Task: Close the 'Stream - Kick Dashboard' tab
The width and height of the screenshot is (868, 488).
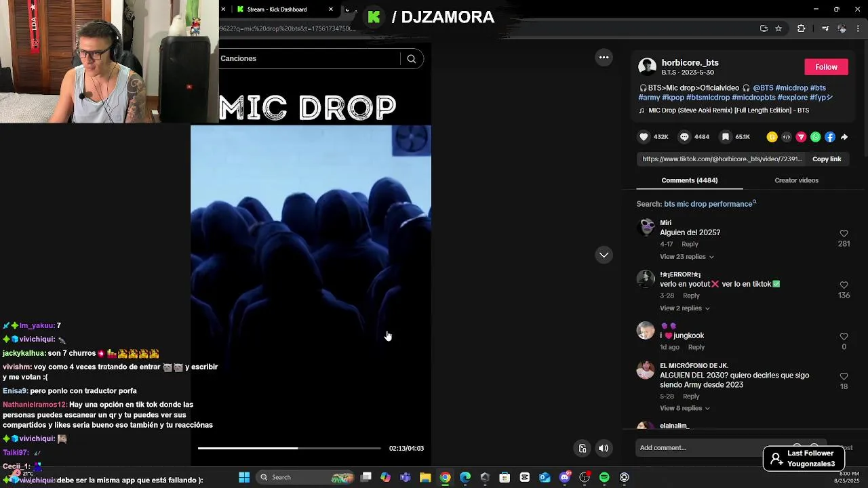Action: pos(331,9)
